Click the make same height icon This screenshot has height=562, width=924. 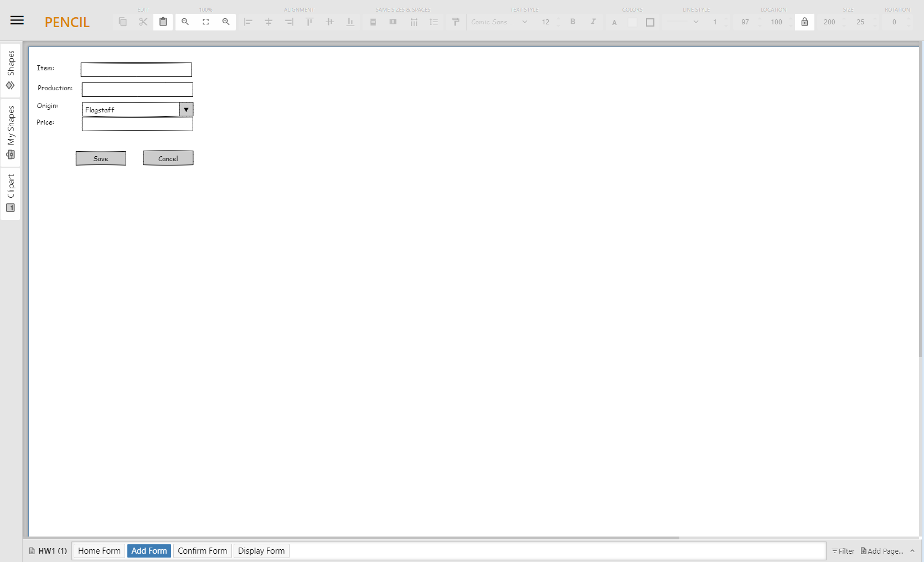point(393,22)
